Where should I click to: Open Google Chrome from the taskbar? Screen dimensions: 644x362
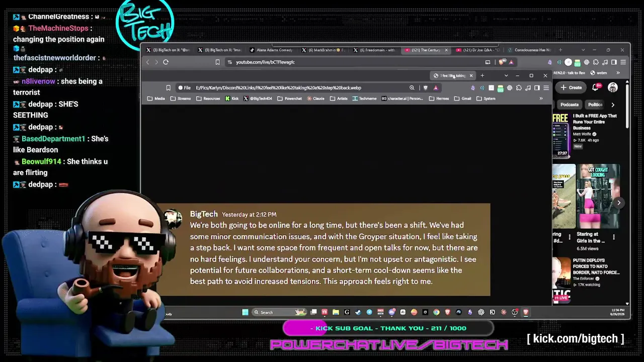tap(436, 312)
